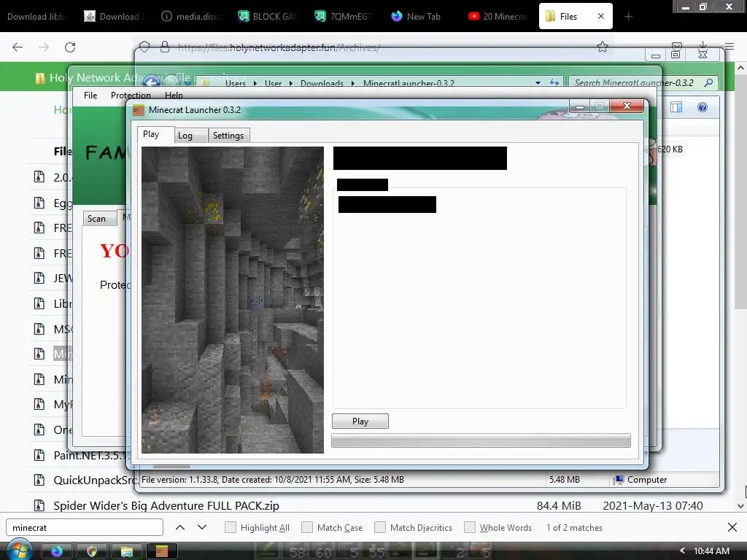747x560 pixels.
Task: Click the User breadcrumb in Explorer
Action: [273, 83]
